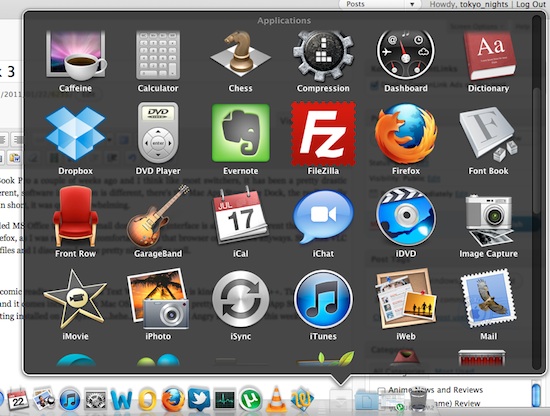Launch the Dictionary app
Image resolution: width=550 pixels, height=416 pixels.
click(x=489, y=55)
